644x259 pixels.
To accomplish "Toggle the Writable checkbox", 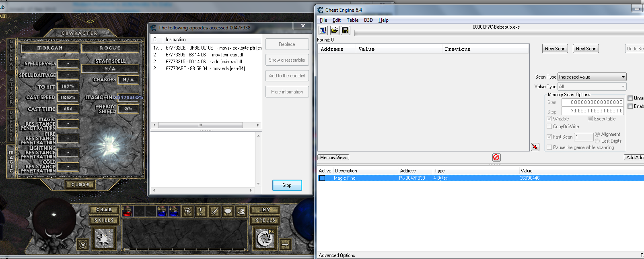I will (549, 119).
